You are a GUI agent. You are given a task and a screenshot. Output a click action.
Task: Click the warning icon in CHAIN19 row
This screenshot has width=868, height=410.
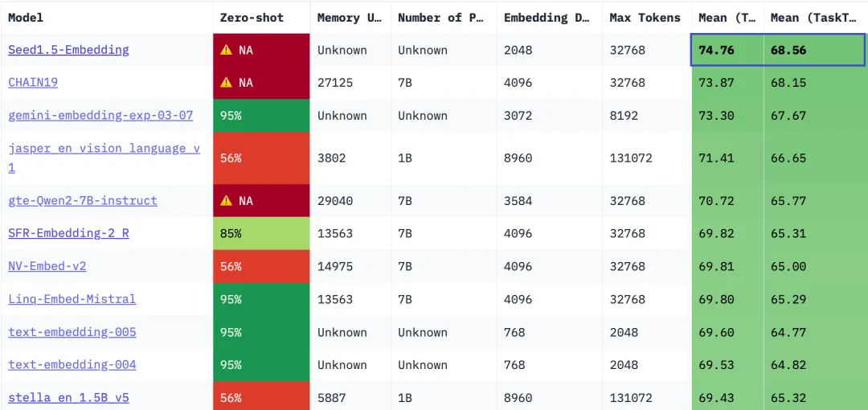pos(226,83)
